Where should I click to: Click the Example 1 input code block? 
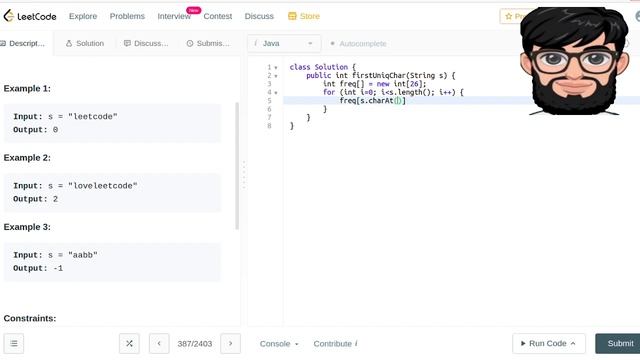112,123
